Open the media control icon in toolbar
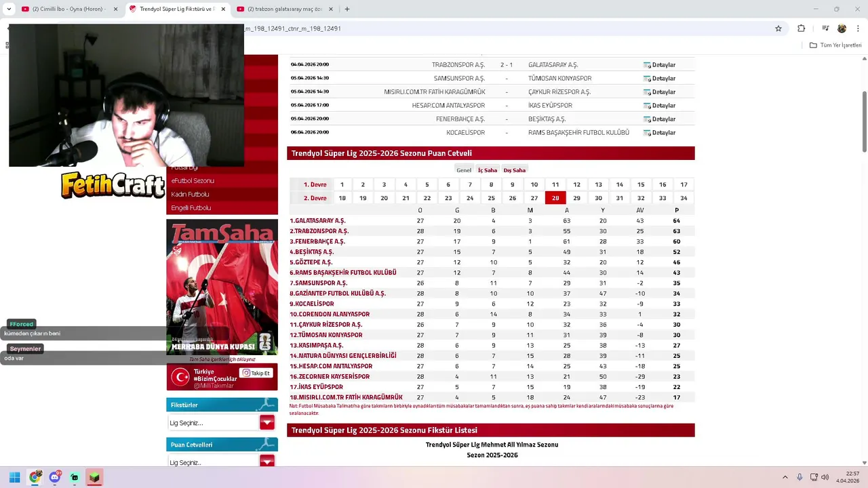This screenshot has height=488, width=868. [x=825, y=28]
